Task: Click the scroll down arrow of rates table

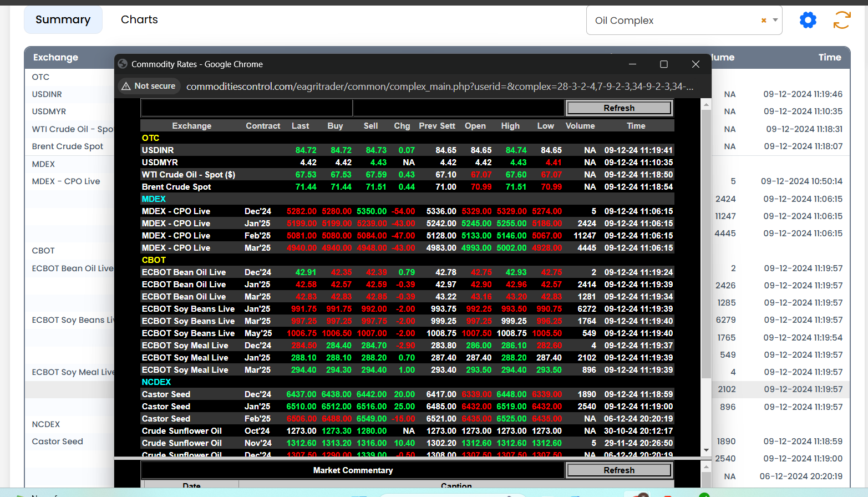Action: [x=706, y=450]
